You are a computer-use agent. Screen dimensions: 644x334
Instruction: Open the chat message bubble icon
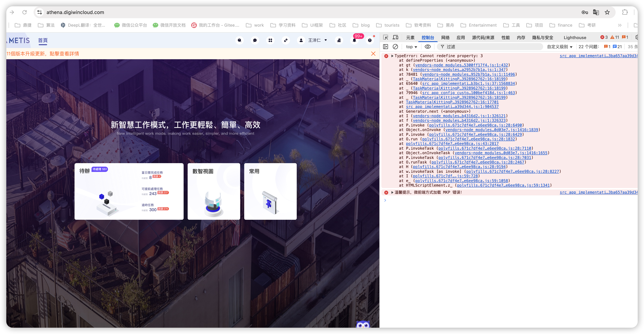point(255,40)
